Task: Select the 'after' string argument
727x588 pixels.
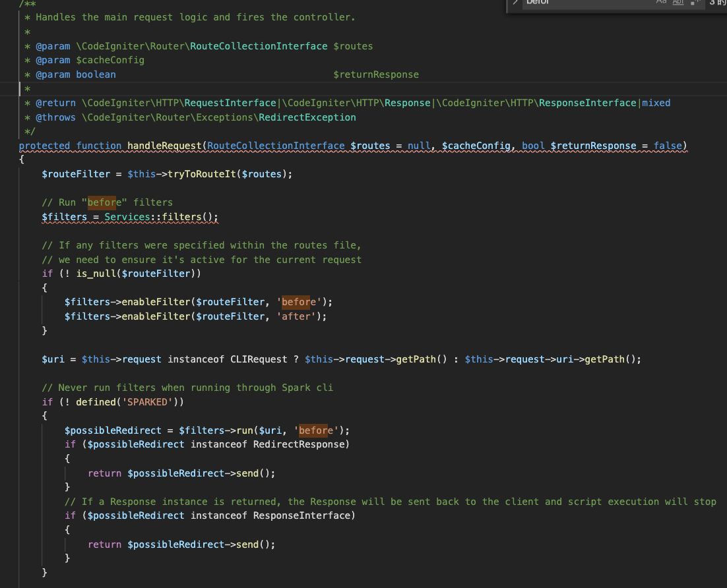Action: (301, 316)
